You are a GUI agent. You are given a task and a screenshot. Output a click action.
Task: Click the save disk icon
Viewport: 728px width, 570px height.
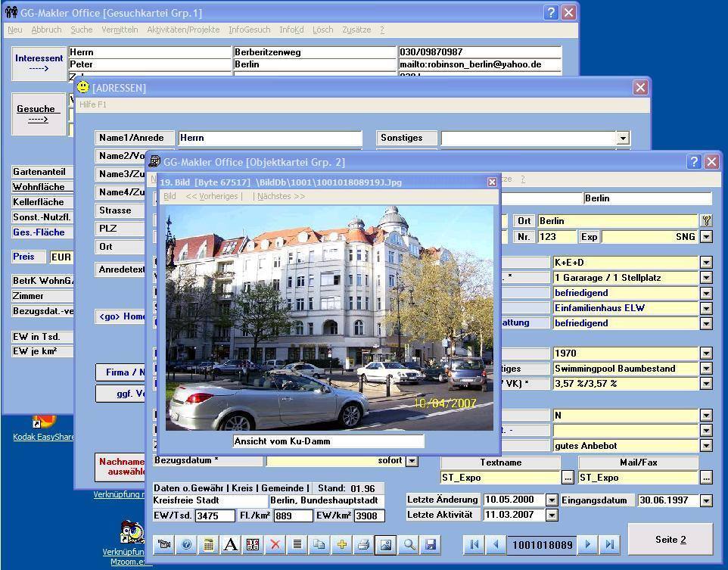429,544
